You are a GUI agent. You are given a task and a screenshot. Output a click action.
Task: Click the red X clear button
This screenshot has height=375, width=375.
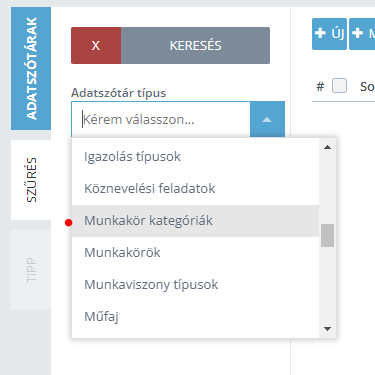pyautogui.click(x=96, y=45)
